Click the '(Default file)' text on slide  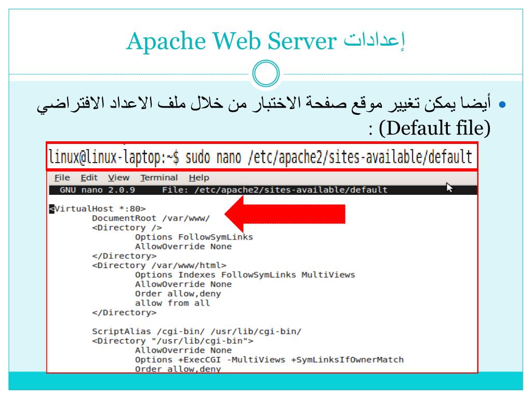tap(434, 128)
